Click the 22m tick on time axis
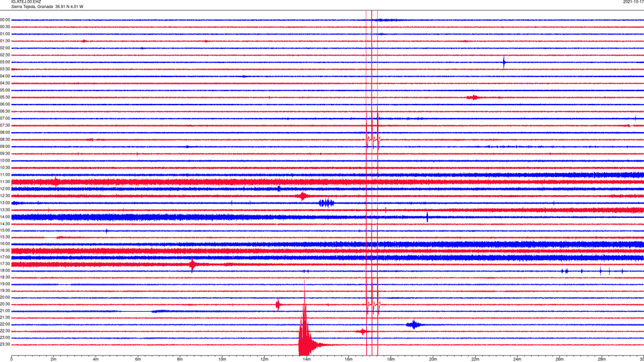 (475, 359)
